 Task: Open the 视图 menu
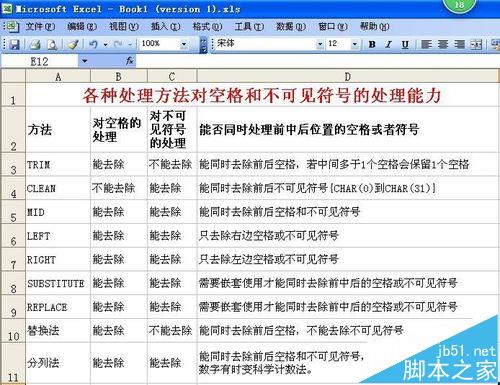point(124,26)
